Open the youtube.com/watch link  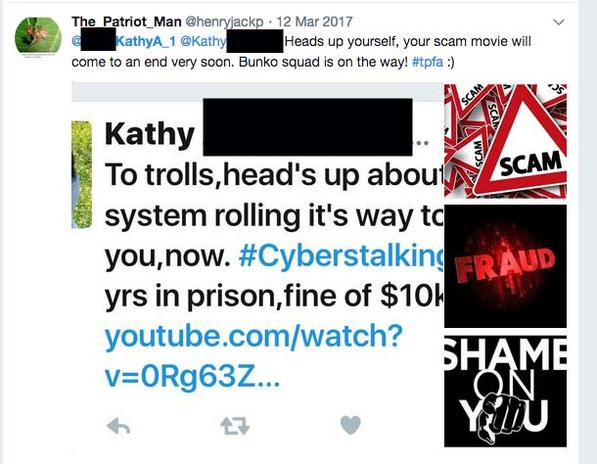pyautogui.click(x=253, y=336)
